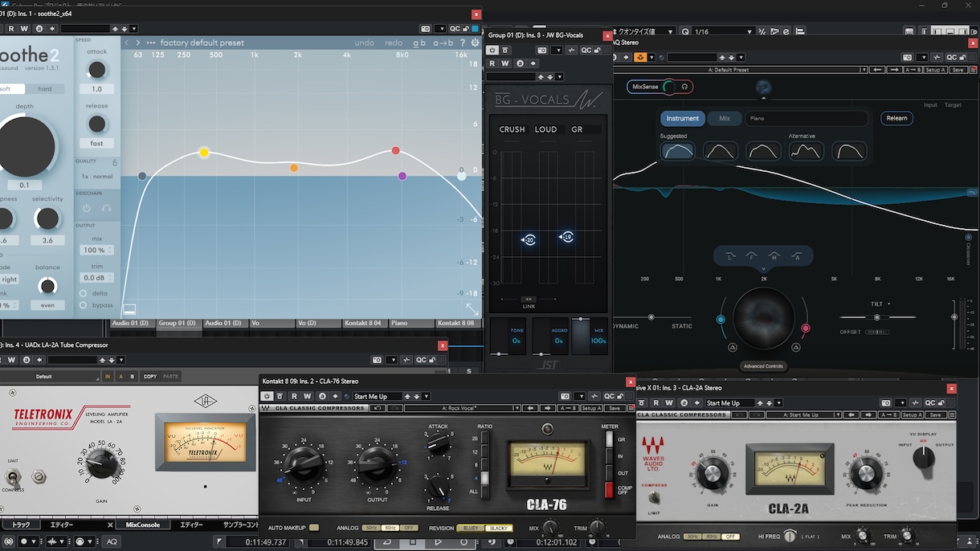Toggle the UAD LA-2A IN button

108,376
